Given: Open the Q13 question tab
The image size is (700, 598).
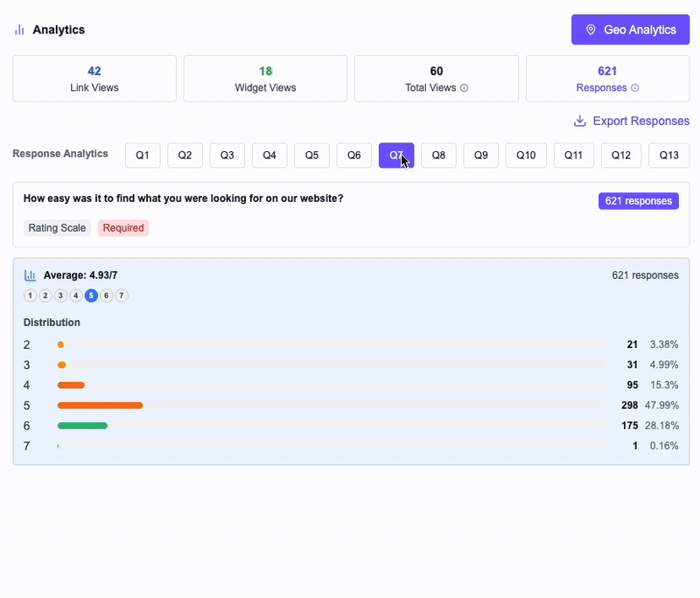Looking at the screenshot, I should tap(668, 156).
